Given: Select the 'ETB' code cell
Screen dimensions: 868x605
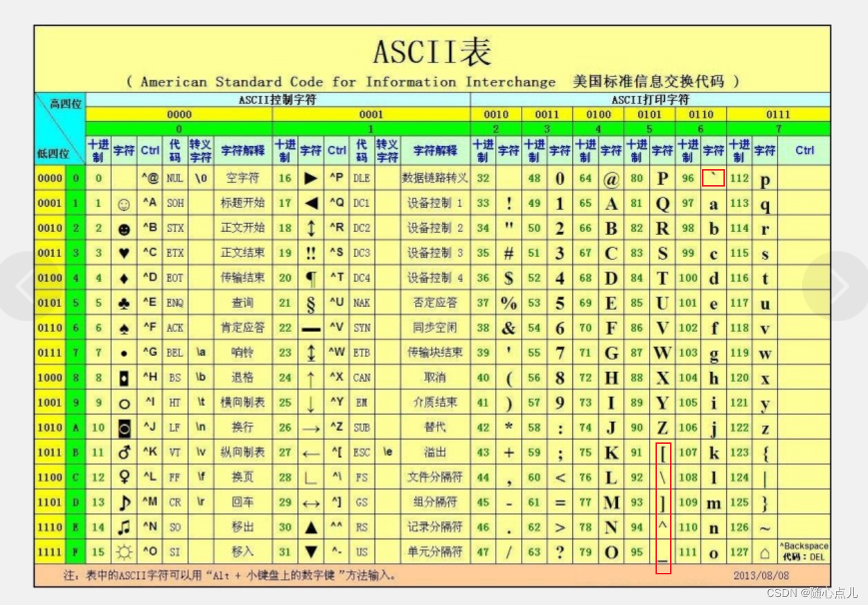Looking at the screenshot, I should [x=361, y=352].
